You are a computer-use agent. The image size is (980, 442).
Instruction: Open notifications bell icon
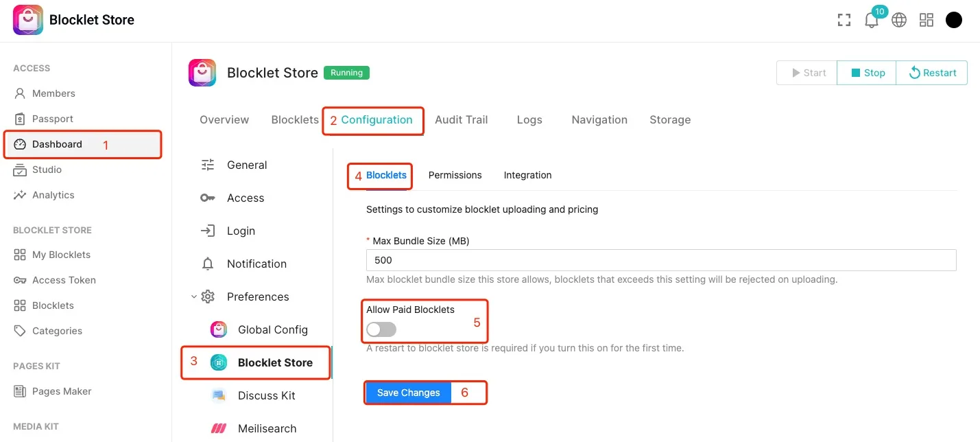tap(872, 21)
